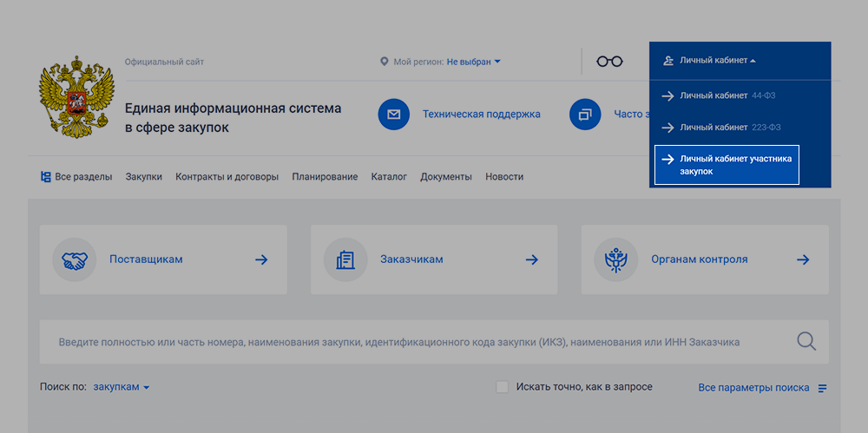Open the Закупки menu item
The width and height of the screenshot is (868, 433).
point(144,177)
